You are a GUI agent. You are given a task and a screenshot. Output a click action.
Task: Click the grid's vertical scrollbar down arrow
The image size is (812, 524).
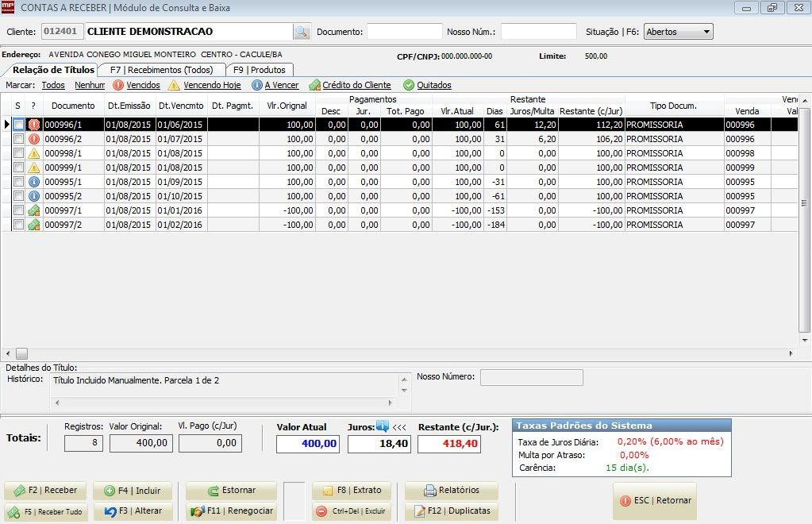805,341
